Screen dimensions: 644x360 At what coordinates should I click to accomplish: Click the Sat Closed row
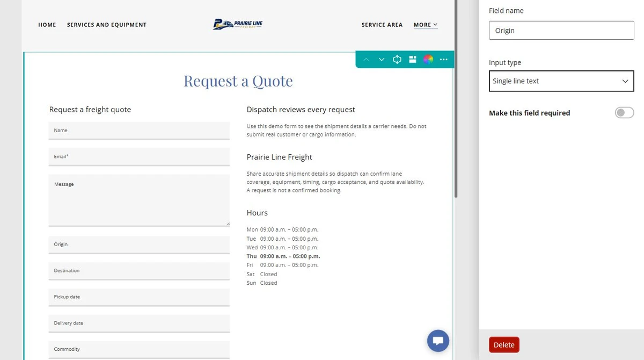tap(262, 274)
